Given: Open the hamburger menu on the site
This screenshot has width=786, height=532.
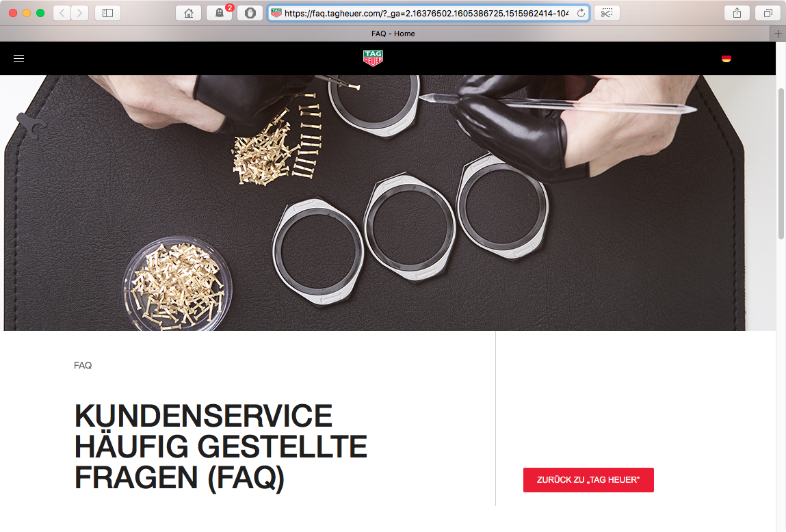Looking at the screenshot, I should click(18, 59).
